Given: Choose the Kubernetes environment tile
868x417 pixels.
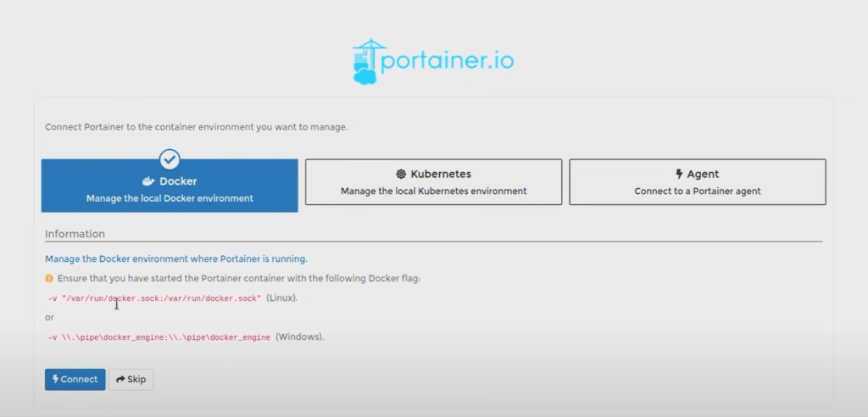Looking at the screenshot, I should [x=433, y=182].
